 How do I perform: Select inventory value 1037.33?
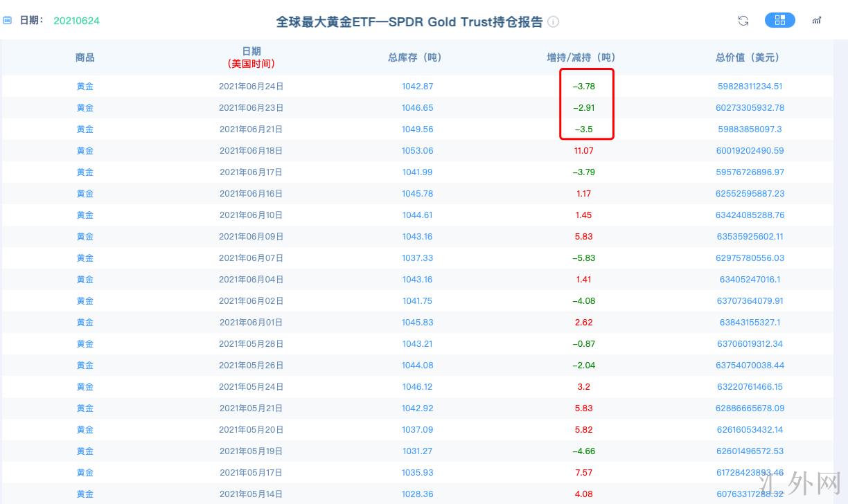pos(417,258)
